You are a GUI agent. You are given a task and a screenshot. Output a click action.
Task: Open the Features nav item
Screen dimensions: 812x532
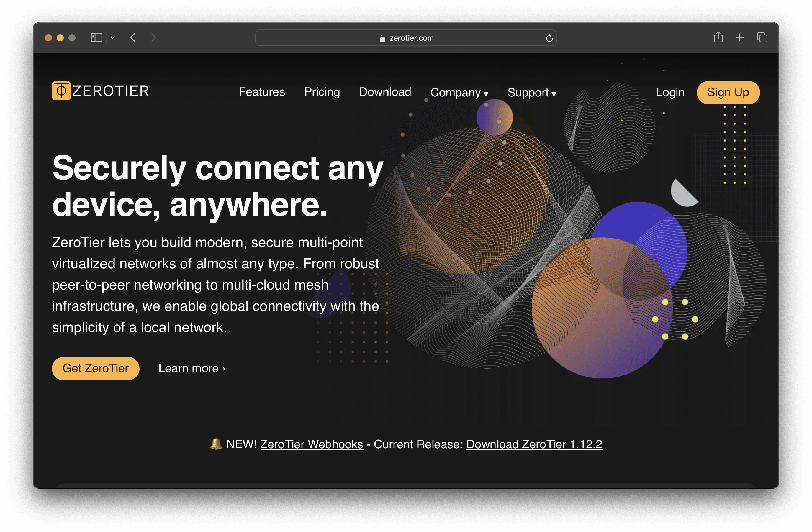[262, 92]
